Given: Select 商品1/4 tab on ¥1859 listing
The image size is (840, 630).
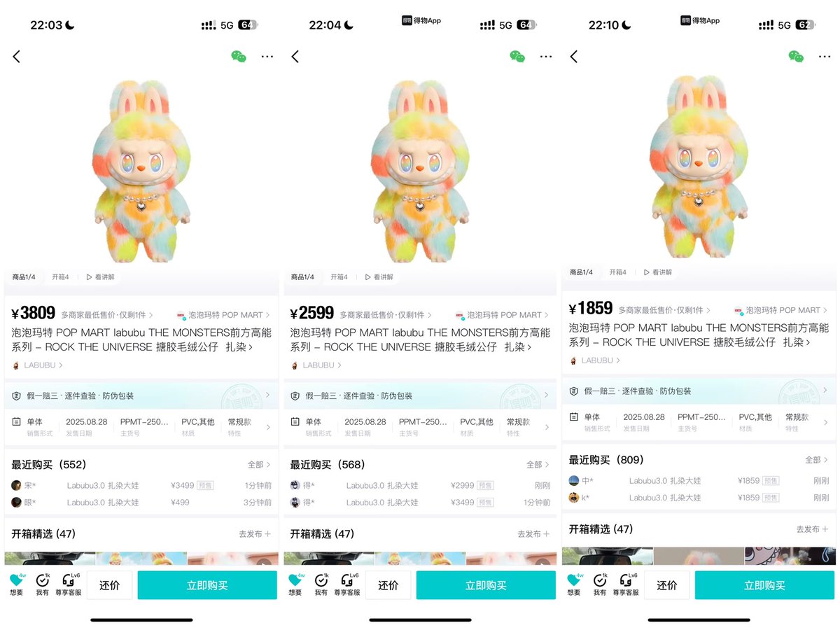Looking at the screenshot, I should point(581,272).
